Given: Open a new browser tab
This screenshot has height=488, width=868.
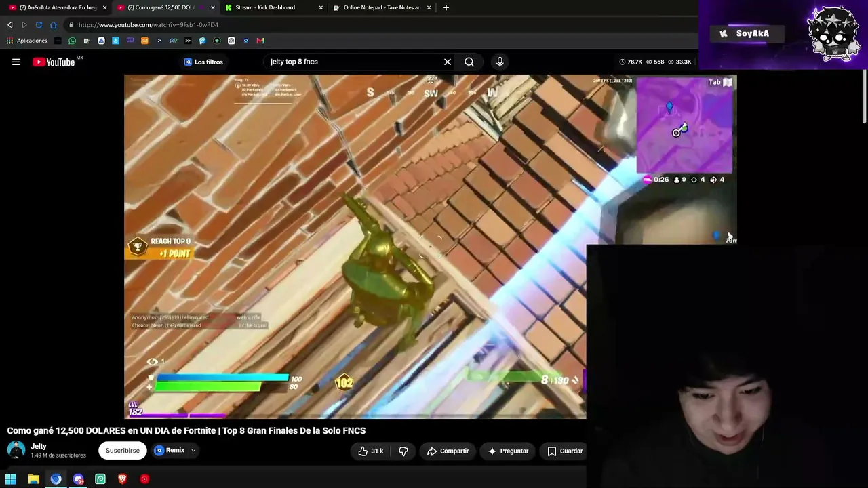Looking at the screenshot, I should tap(446, 7).
